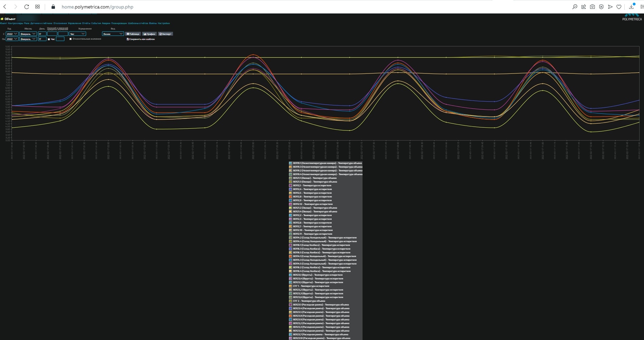Viewport: 644px width, 340px height.
Task: Open the ad blocker shield icon
Action: 601,7
